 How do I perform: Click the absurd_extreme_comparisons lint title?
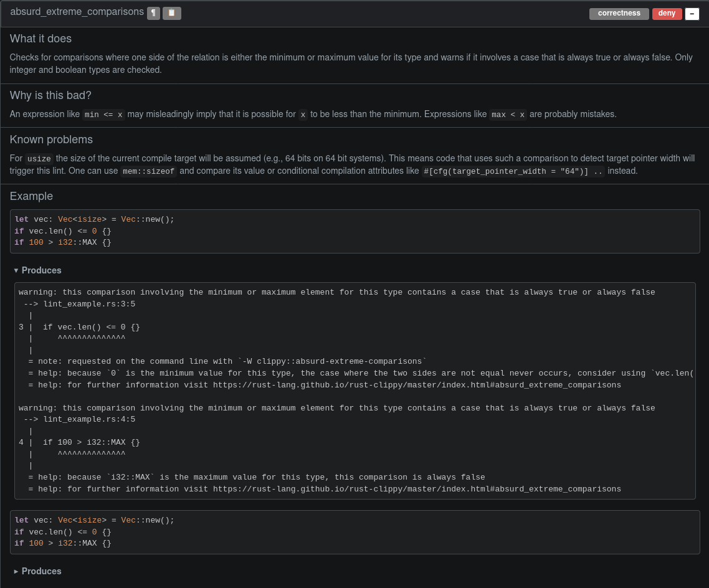point(77,12)
